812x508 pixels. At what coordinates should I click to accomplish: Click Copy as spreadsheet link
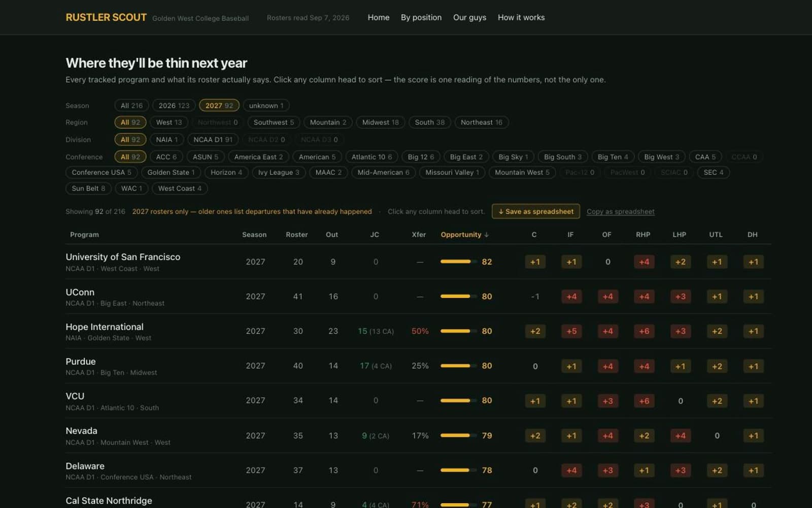click(620, 211)
